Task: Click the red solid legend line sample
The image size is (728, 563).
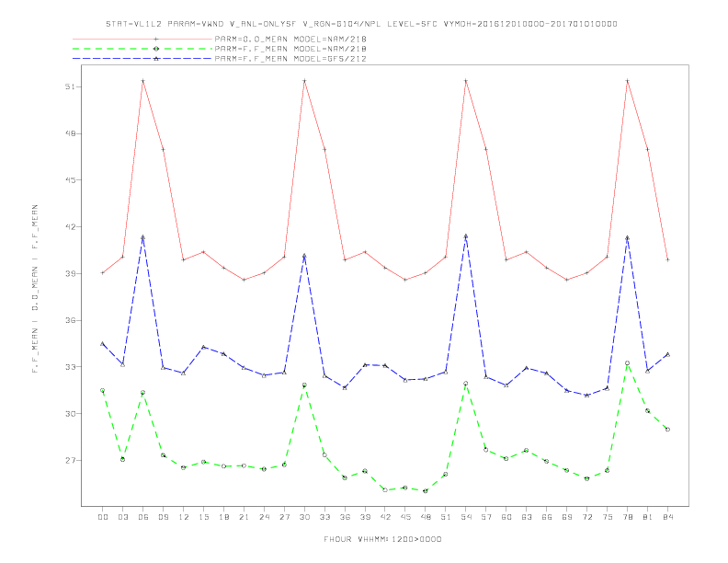Action: [142, 39]
